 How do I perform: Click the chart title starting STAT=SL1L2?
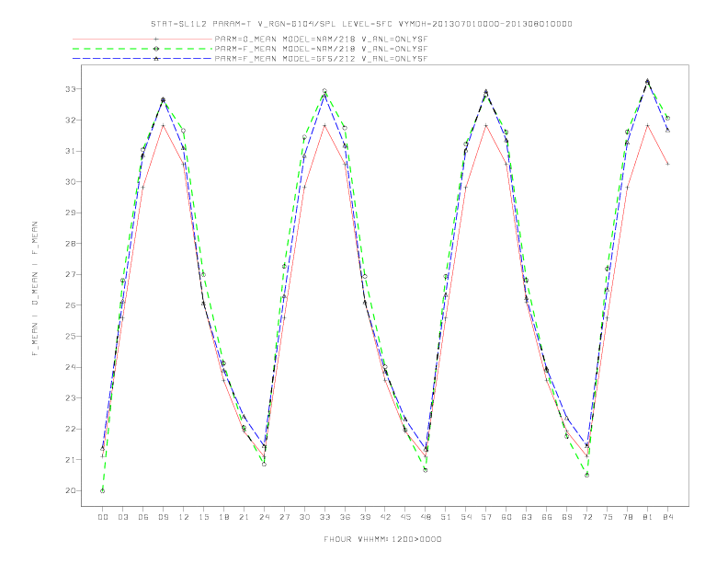point(361,24)
